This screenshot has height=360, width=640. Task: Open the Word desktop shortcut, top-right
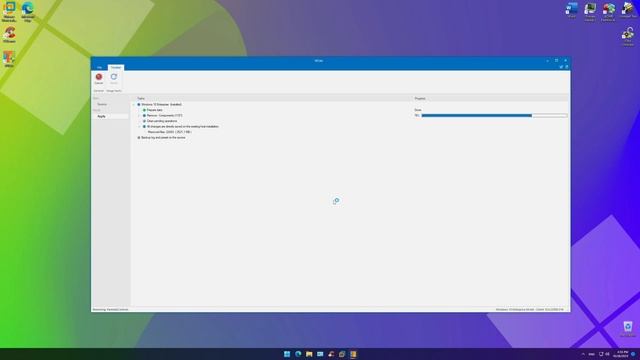tap(571, 11)
